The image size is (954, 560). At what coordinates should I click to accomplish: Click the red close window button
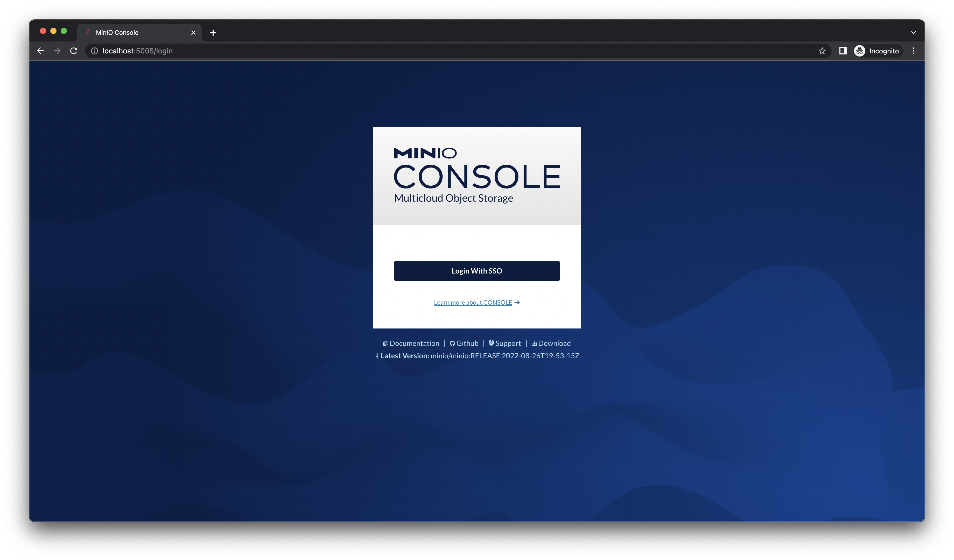pos(43,31)
